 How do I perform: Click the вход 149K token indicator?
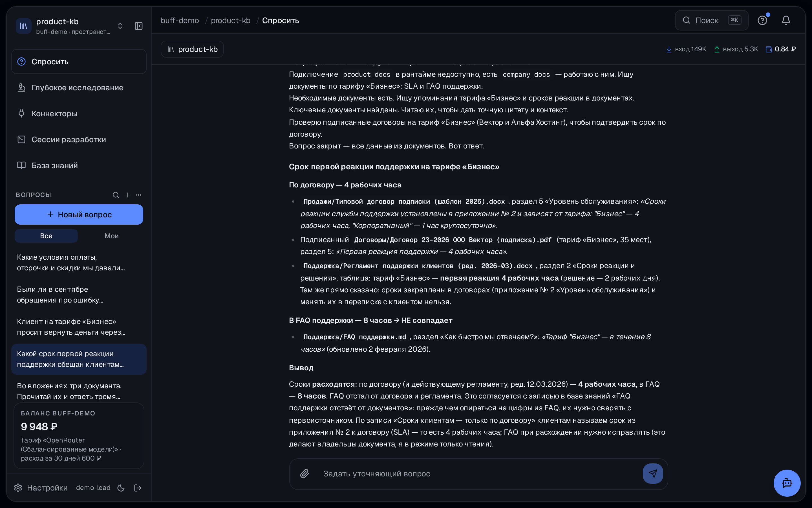pos(686,49)
